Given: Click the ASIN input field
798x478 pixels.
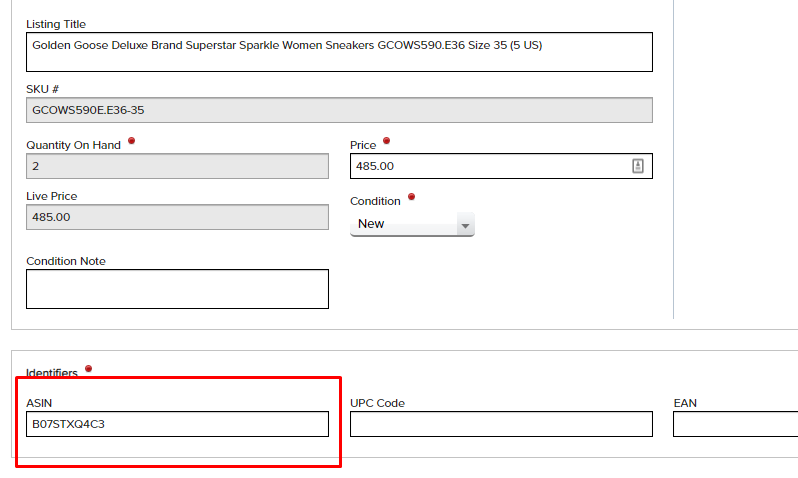Looking at the screenshot, I should click(177, 424).
